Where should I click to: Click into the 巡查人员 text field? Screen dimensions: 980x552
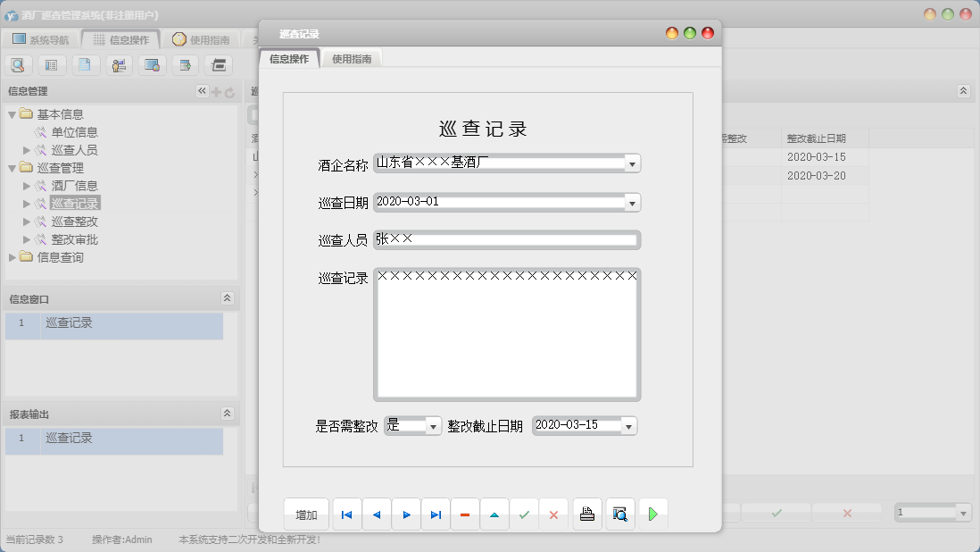[506, 239]
